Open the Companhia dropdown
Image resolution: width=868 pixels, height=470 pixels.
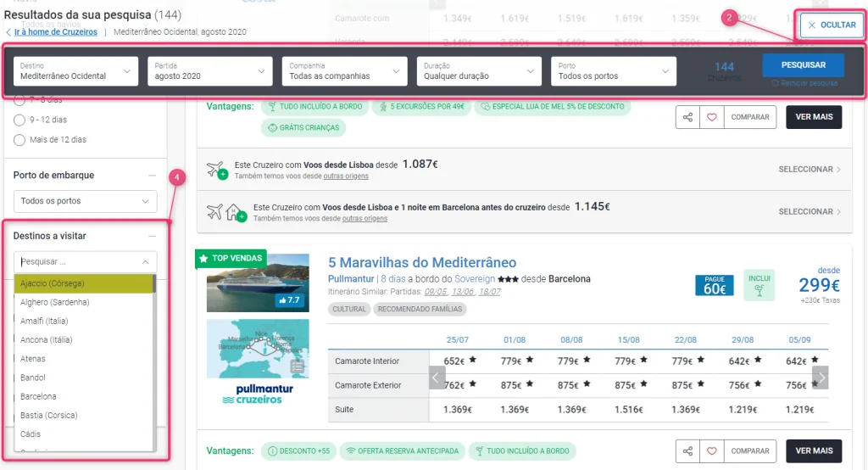tap(344, 71)
